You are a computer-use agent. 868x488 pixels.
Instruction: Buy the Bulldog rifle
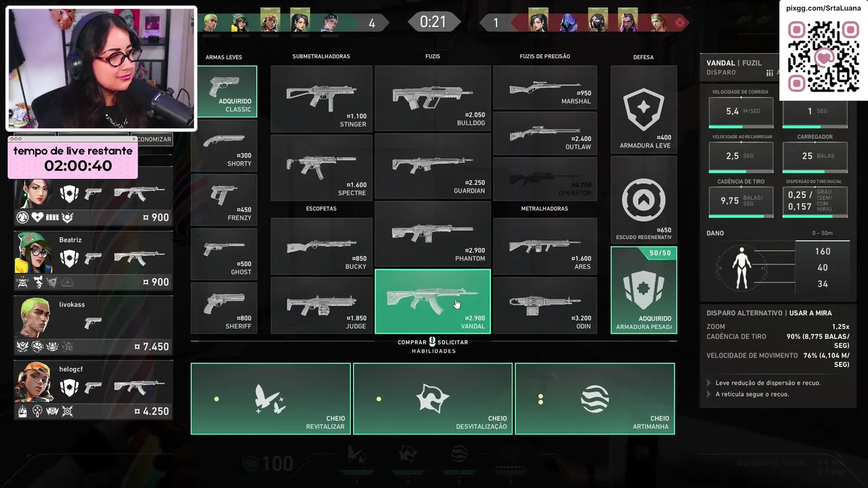pos(433,98)
